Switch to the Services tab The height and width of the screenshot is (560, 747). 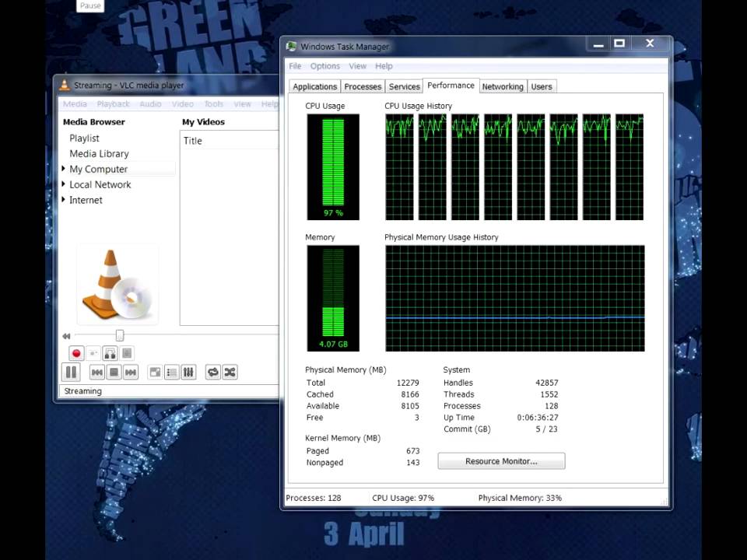pos(404,86)
